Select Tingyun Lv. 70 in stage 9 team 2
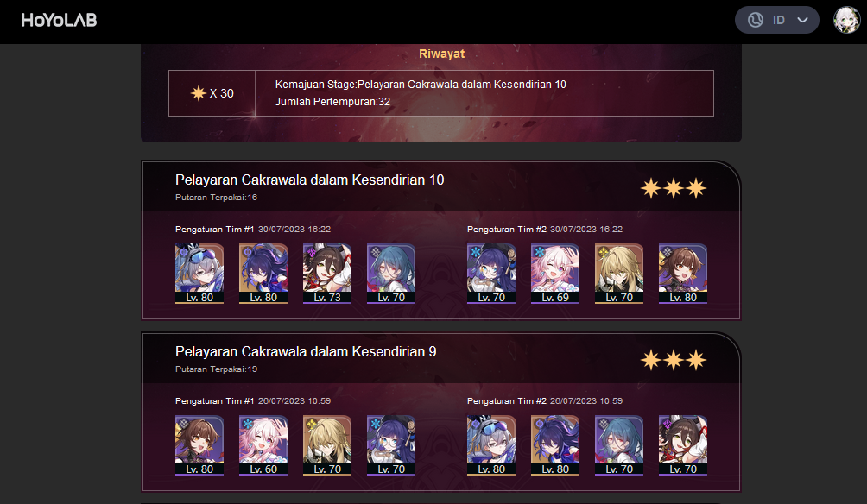This screenshot has height=504, width=867. pos(683,445)
